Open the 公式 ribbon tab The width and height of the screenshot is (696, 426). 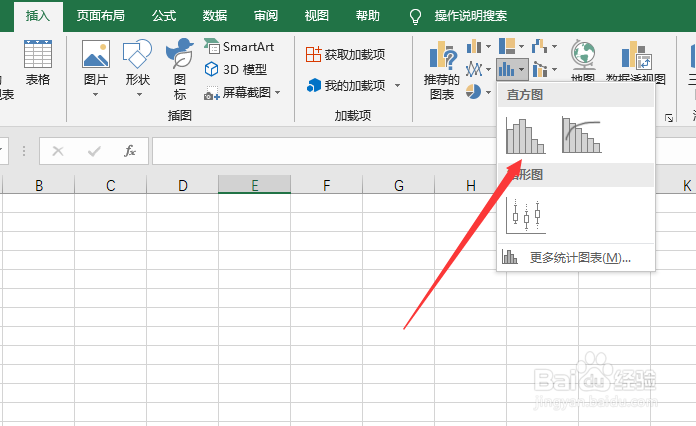pos(164,16)
